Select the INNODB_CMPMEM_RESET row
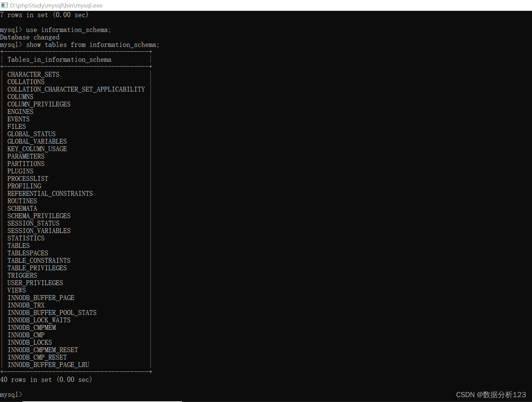This screenshot has width=532, height=402. pyautogui.click(x=43, y=350)
